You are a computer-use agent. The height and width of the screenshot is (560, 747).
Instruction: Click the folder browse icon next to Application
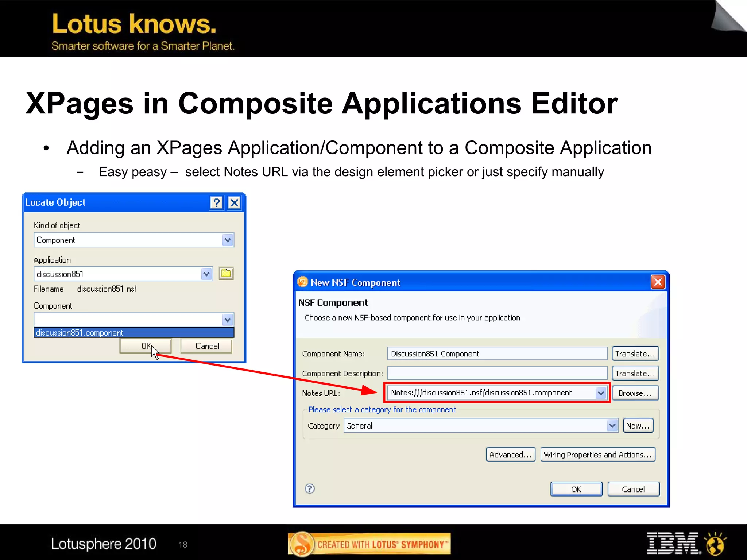coord(226,273)
